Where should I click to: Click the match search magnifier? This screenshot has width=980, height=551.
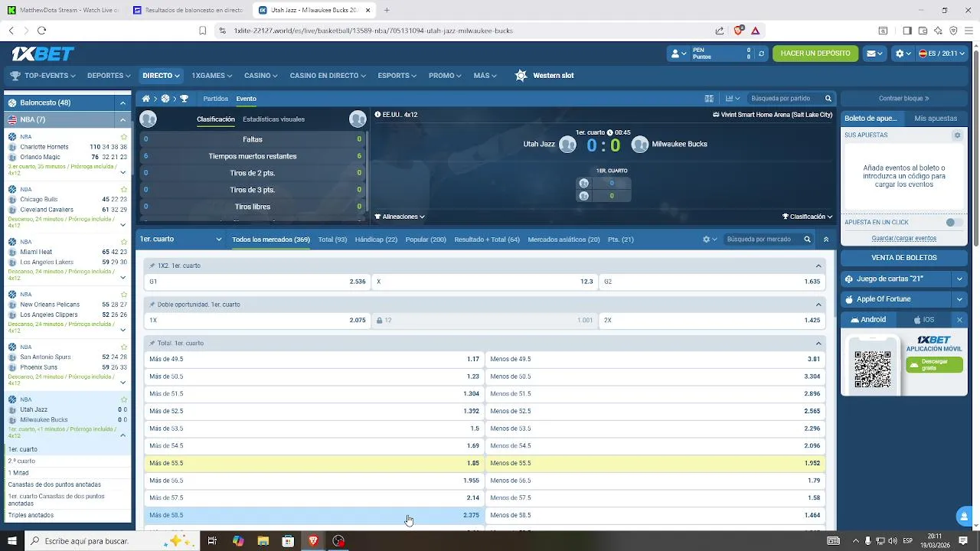[828, 99]
